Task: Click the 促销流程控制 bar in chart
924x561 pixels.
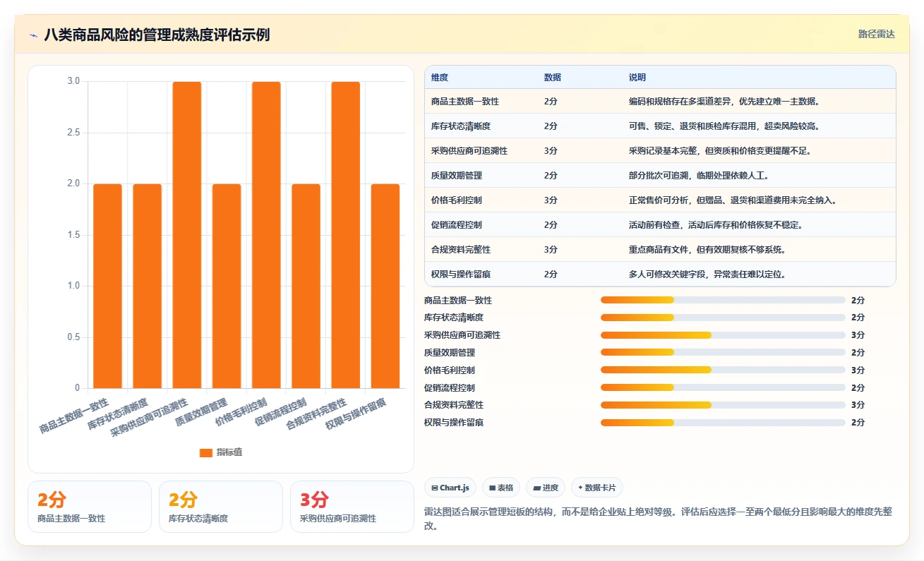Action: 306,286
